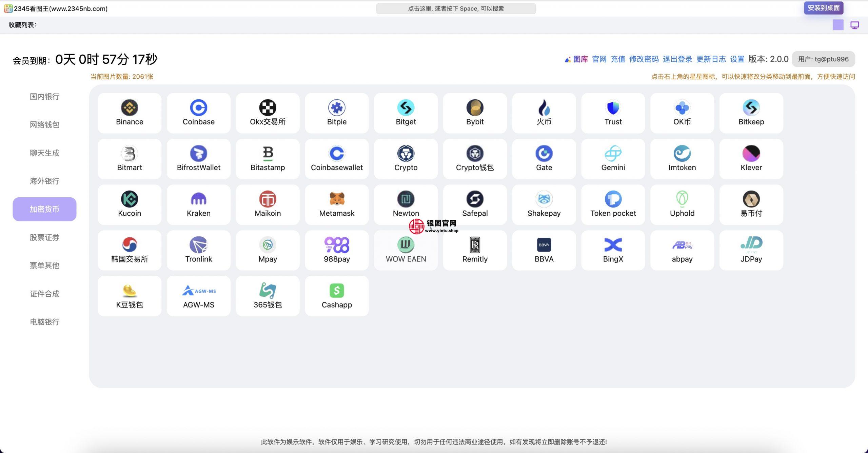Switch to the 网络钱包 category
The height and width of the screenshot is (453, 868).
[x=44, y=125]
